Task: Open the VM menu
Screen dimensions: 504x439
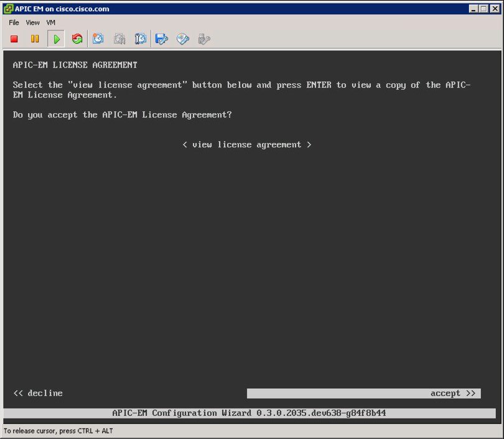Action: click(51, 22)
